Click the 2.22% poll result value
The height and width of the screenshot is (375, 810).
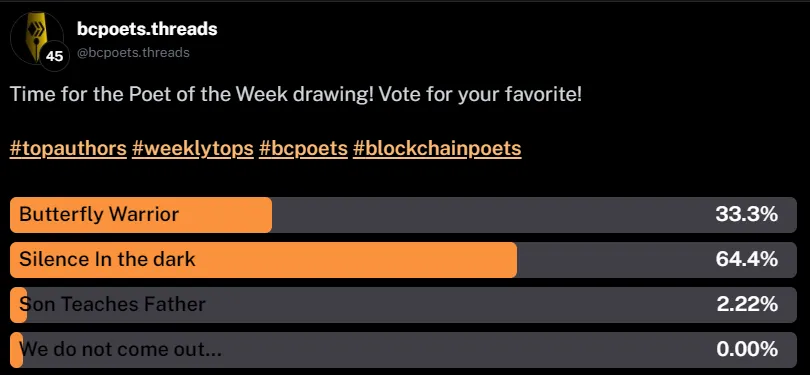pyautogui.click(x=747, y=305)
